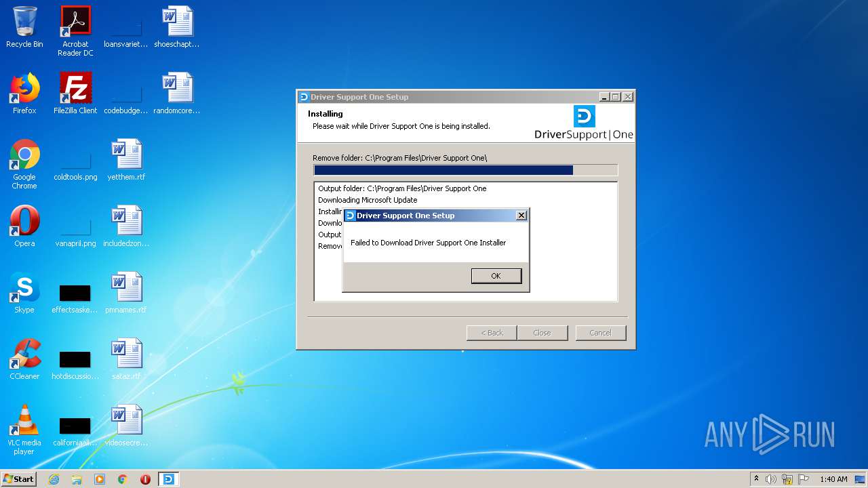Launch CCleaner desktop shortcut

[24, 359]
